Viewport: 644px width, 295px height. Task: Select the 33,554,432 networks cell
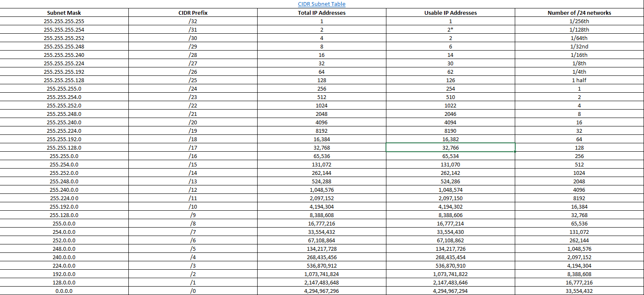(579, 291)
